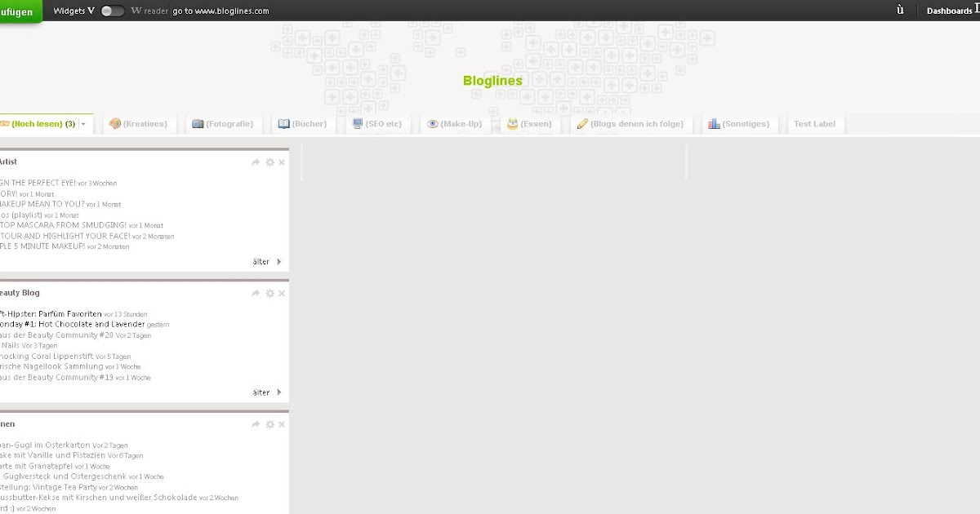Click the share arrow on the Artist widget
The height and width of the screenshot is (514, 980).
coord(256,162)
